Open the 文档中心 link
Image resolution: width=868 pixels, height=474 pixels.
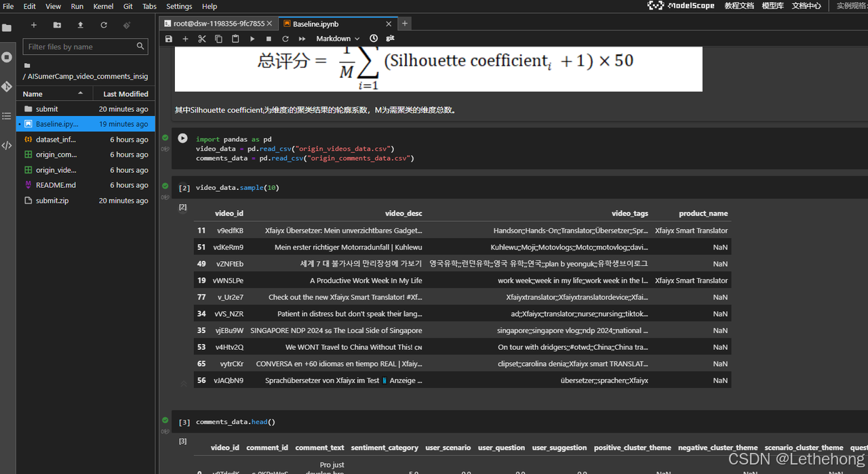coord(806,5)
